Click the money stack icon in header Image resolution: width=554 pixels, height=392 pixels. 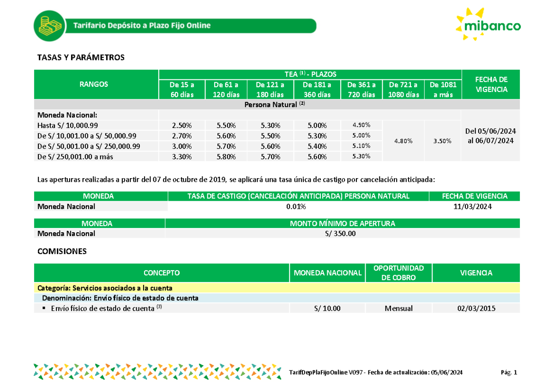[x=49, y=26]
